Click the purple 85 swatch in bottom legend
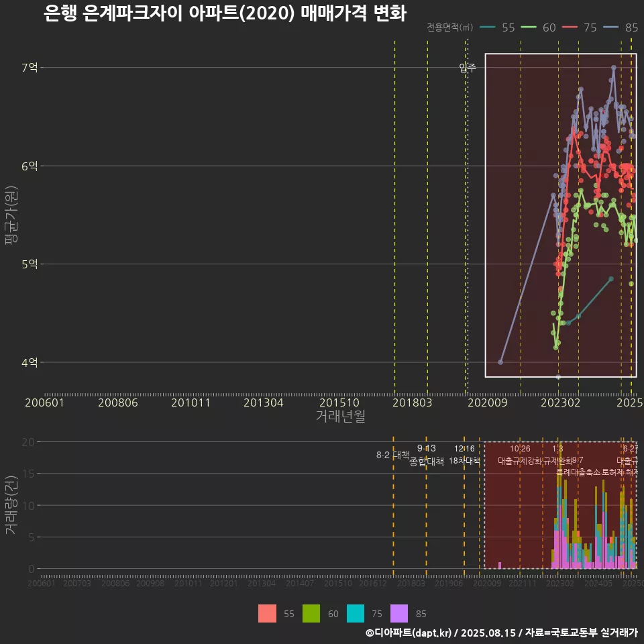The height and width of the screenshot is (644, 644). [398, 614]
